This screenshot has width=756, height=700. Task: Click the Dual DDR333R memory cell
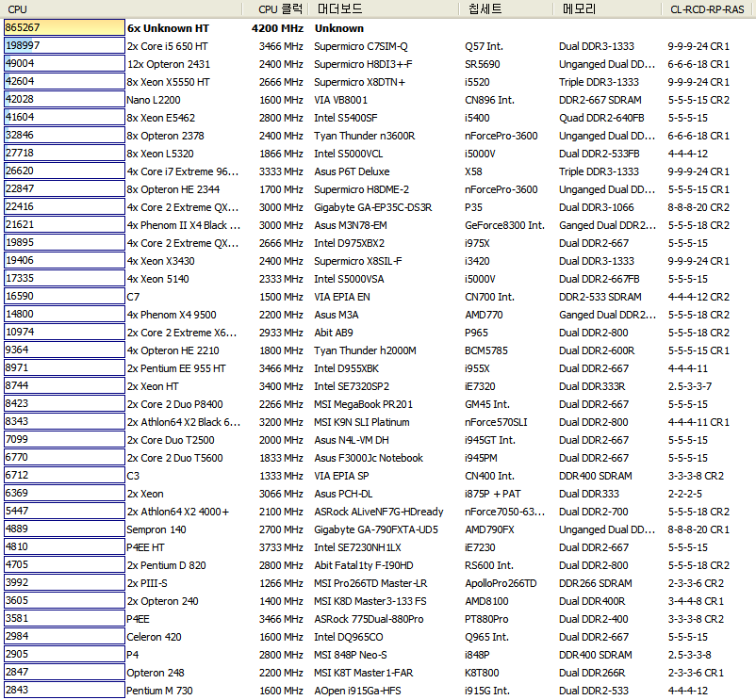[x=592, y=386]
